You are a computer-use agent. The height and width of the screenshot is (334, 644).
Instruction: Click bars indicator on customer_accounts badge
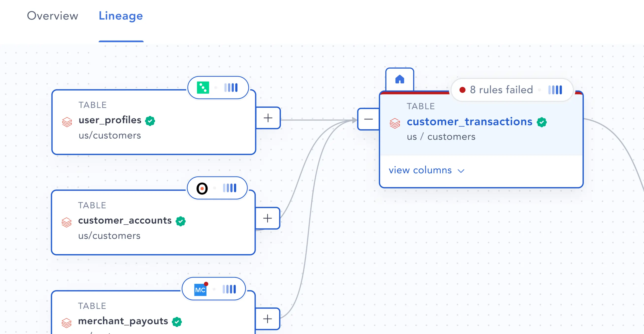229,188
